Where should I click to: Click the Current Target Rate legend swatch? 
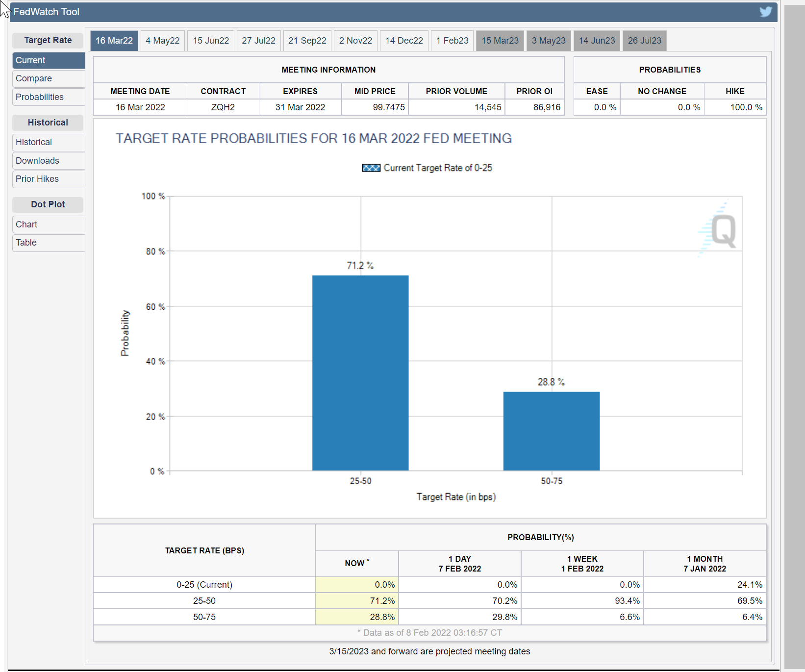point(371,168)
